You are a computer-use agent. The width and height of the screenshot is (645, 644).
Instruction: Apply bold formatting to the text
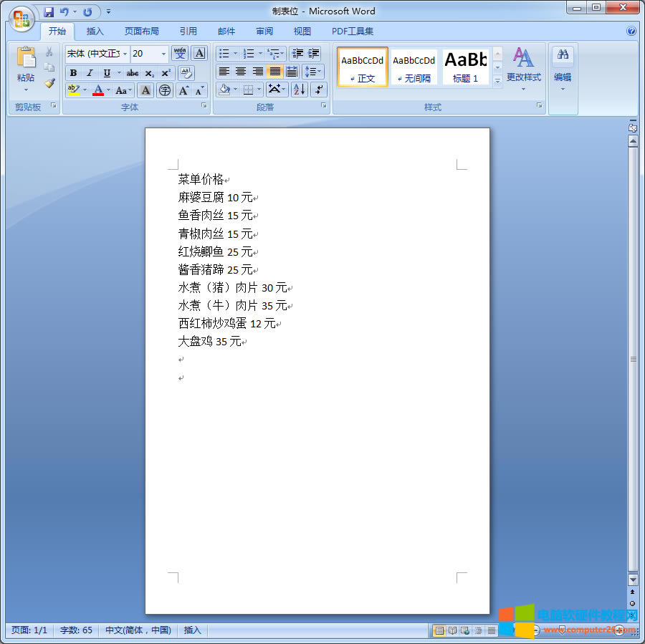(x=72, y=72)
